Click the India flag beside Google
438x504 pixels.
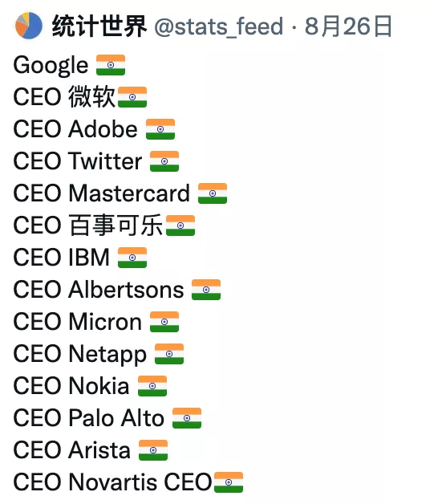111,65
